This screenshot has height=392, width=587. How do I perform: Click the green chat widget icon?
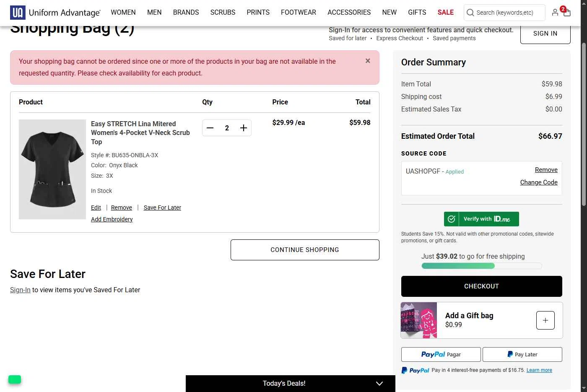15,379
